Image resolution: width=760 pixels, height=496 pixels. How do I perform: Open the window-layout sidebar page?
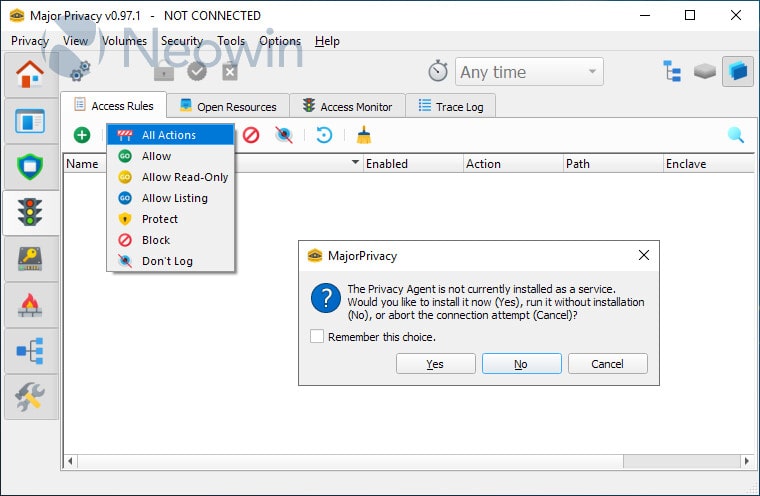(x=31, y=121)
